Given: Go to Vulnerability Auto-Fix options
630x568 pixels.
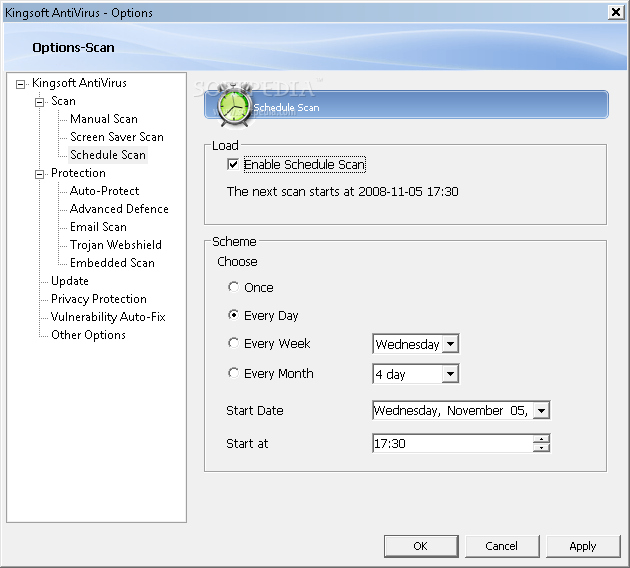Looking at the screenshot, I should pos(108,317).
